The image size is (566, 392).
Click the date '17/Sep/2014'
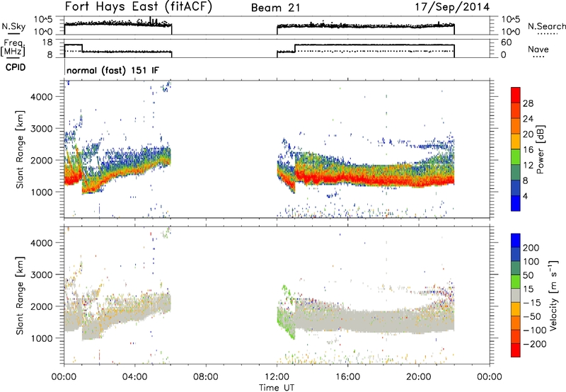pos(452,7)
